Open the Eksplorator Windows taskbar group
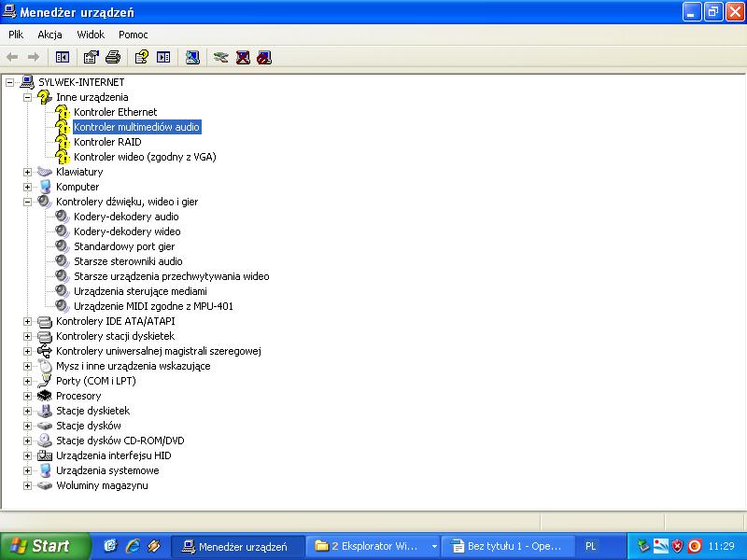The width and height of the screenshot is (747, 560). coord(373,546)
